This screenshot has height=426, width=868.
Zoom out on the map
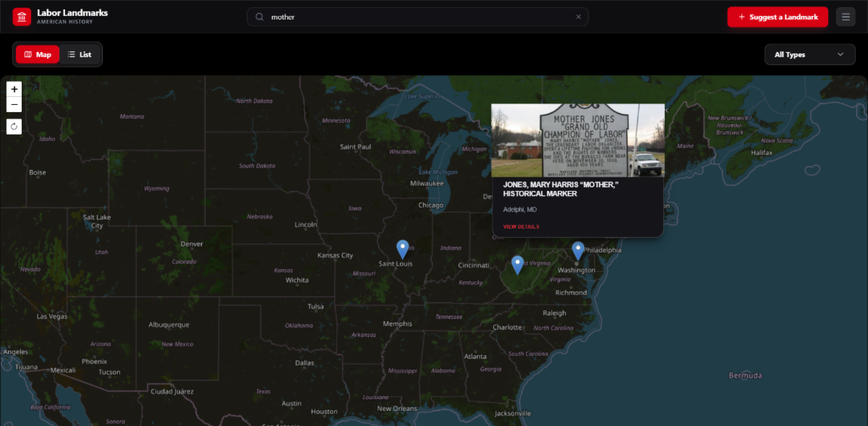click(x=14, y=105)
